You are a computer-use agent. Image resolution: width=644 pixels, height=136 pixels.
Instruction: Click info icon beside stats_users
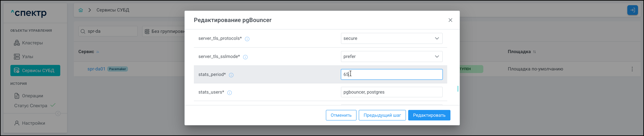click(230, 93)
